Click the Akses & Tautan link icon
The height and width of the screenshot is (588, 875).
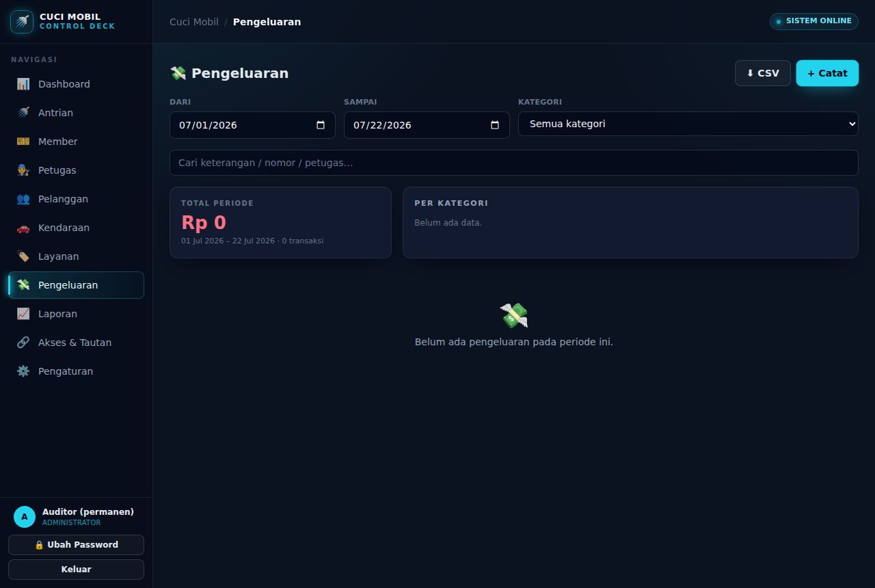23,343
